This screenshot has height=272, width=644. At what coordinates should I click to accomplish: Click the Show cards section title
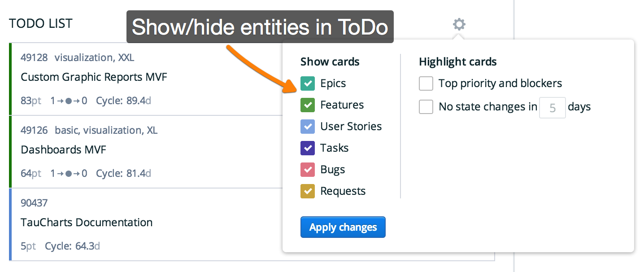point(330,62)
